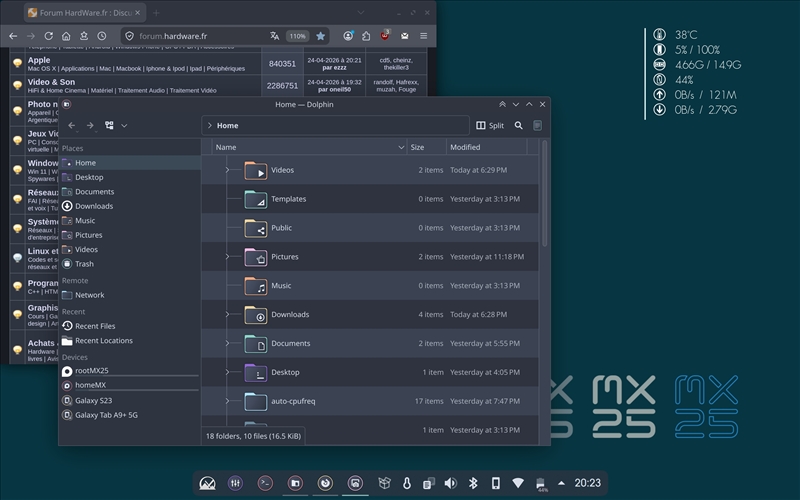Open Galaxy Tab A9+ 5G device

[x=130, y=415]
